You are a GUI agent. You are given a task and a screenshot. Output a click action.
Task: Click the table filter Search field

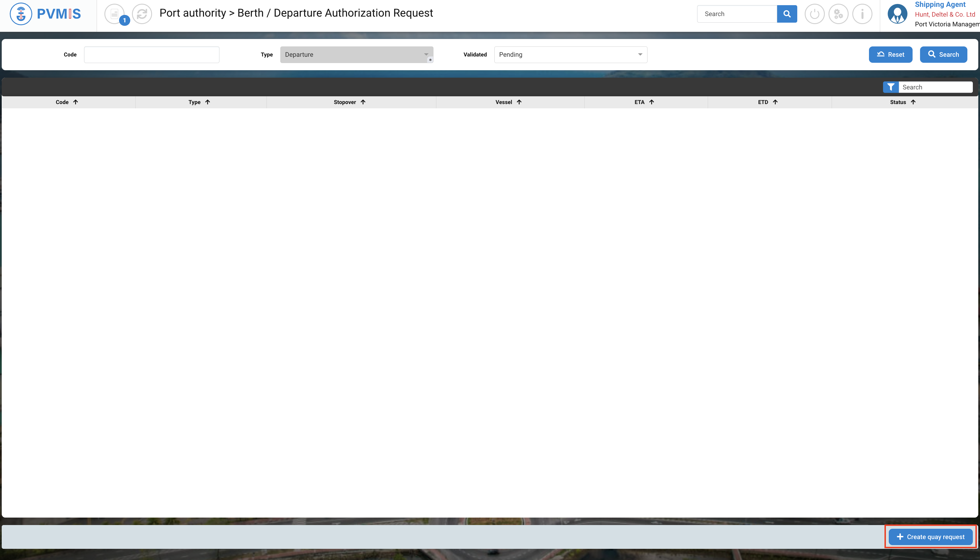[935, 87]
